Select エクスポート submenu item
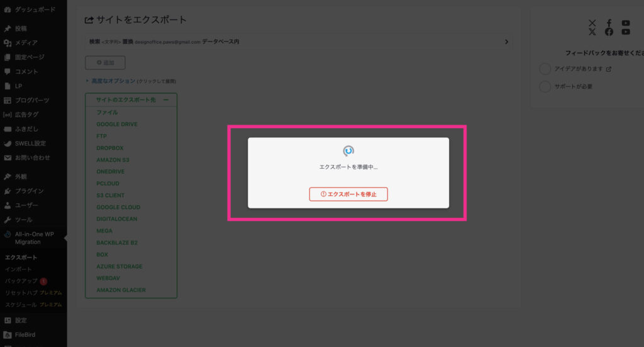Image resolution: width=644 pixels, height=347 pixels. tap(21, 258)
